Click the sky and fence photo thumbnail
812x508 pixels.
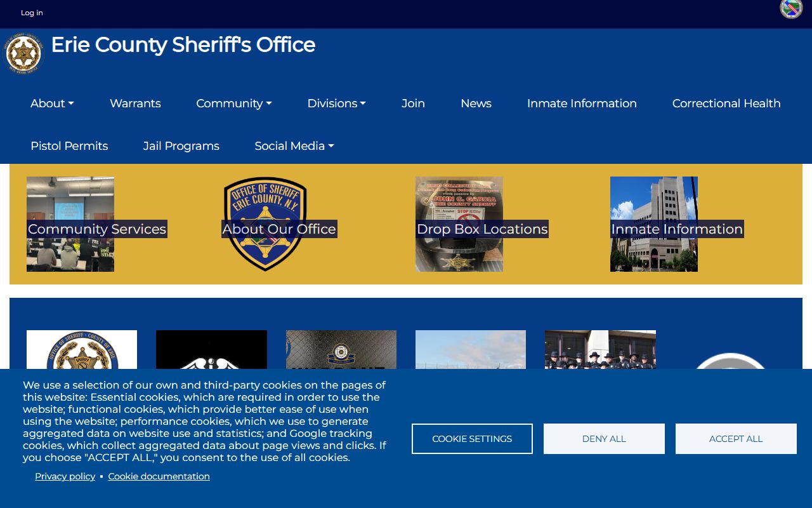coord(471,349)
